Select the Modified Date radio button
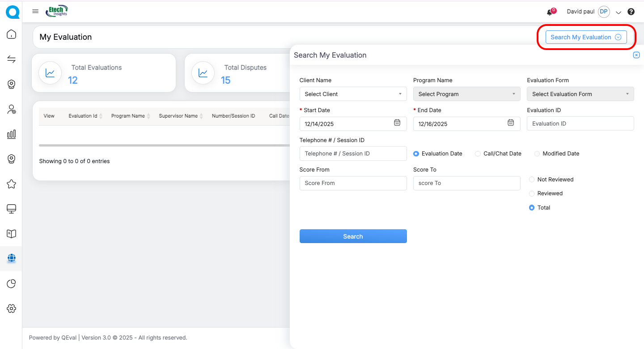Viewport: 644px width, 349px height. point(537,154)
